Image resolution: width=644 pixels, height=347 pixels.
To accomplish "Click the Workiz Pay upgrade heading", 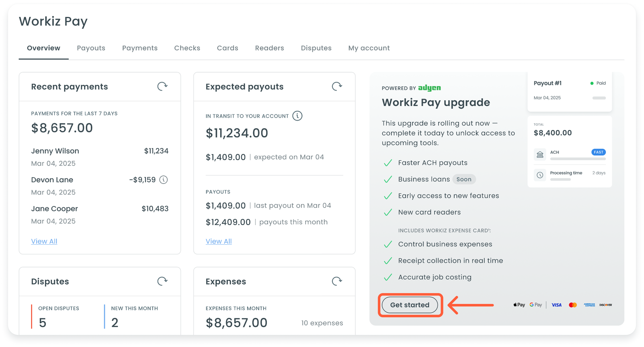I will tap(436, 102).
